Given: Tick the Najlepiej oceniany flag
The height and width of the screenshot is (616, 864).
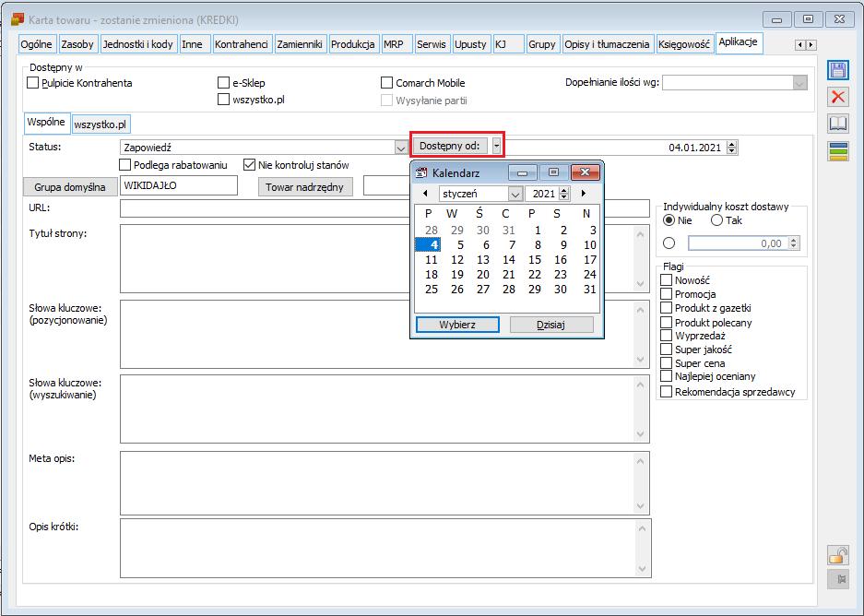Looking at the screenshot, I should point(666,375).
